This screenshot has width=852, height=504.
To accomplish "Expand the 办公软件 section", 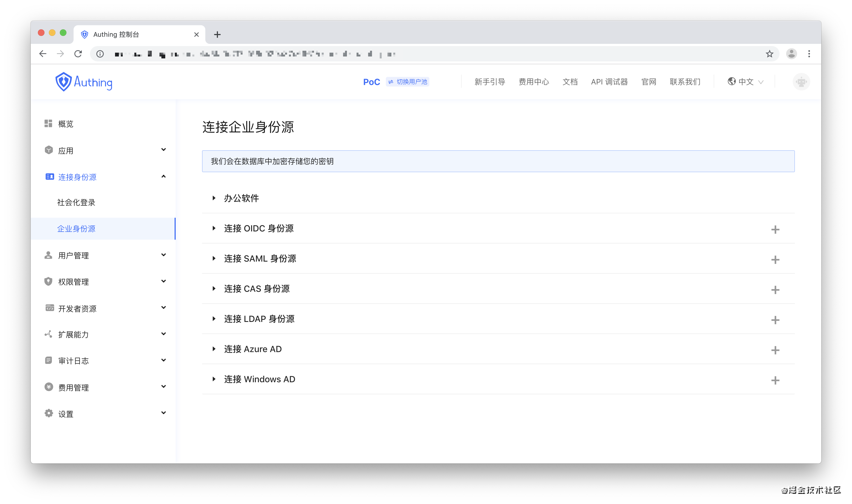I will click(x=241, y=198).
